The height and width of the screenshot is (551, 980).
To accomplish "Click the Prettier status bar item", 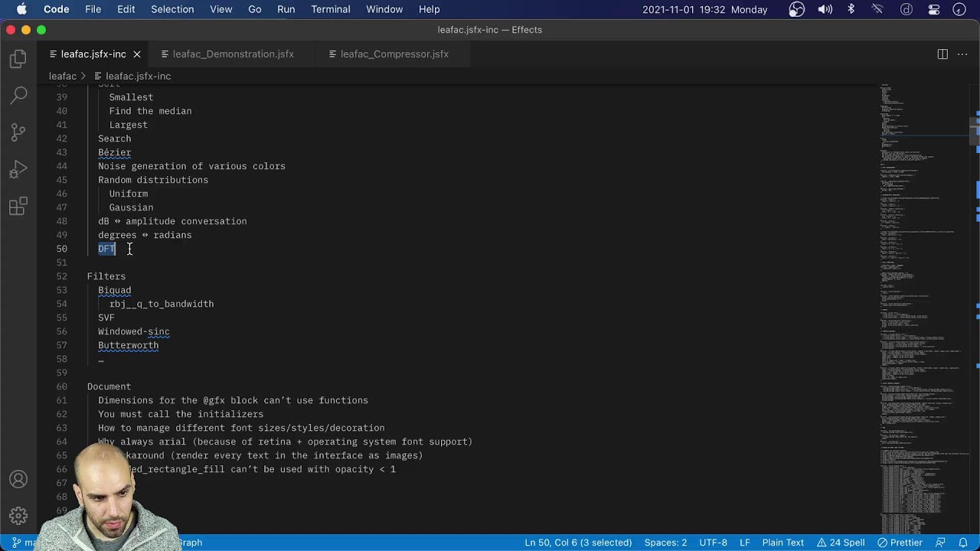I will 900,543.
